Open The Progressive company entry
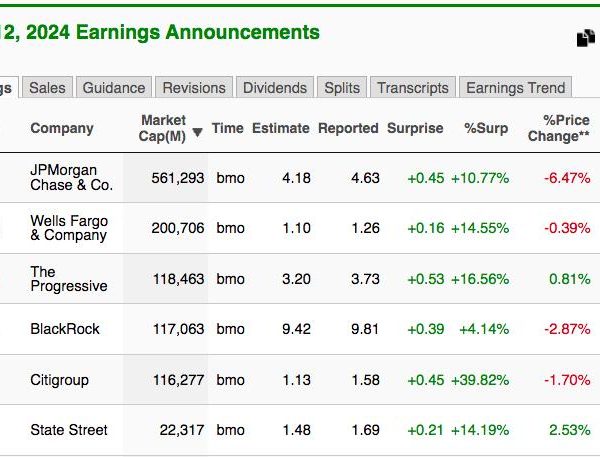Image resolution: width=600 pixels, height=457 pixels. 69,279
